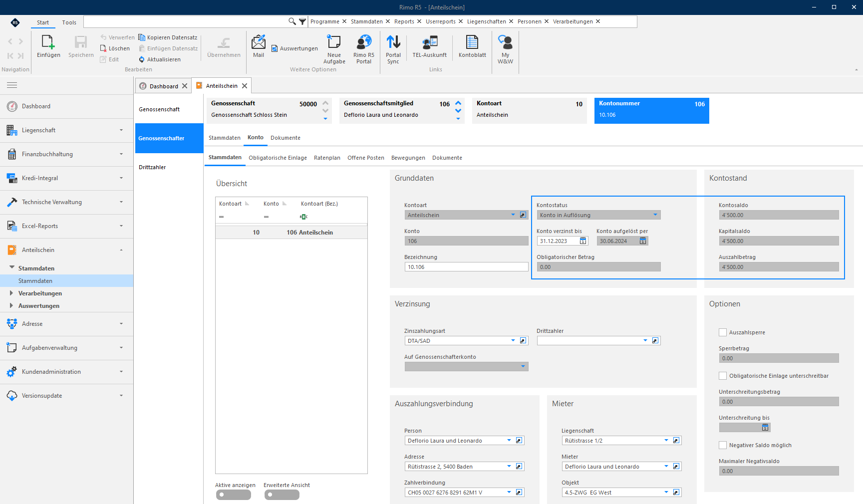Check the Auszahlsperre checkbox
863x504 pixels.
point(723,332)
